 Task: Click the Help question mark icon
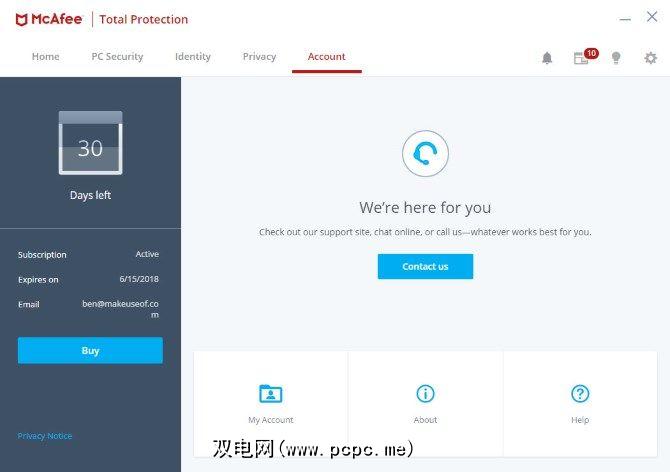tap(580, 393)
